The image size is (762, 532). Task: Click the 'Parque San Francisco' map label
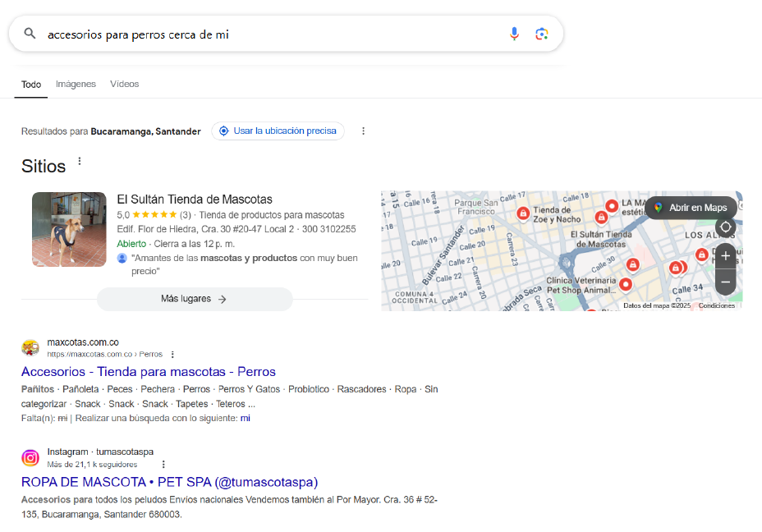(x=476, y=207)
